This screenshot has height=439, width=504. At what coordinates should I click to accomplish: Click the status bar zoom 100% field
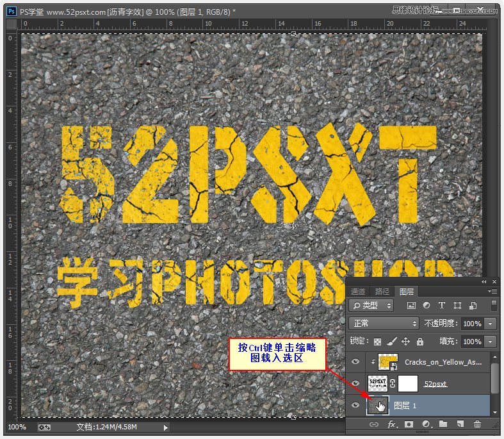pos(17,427)
